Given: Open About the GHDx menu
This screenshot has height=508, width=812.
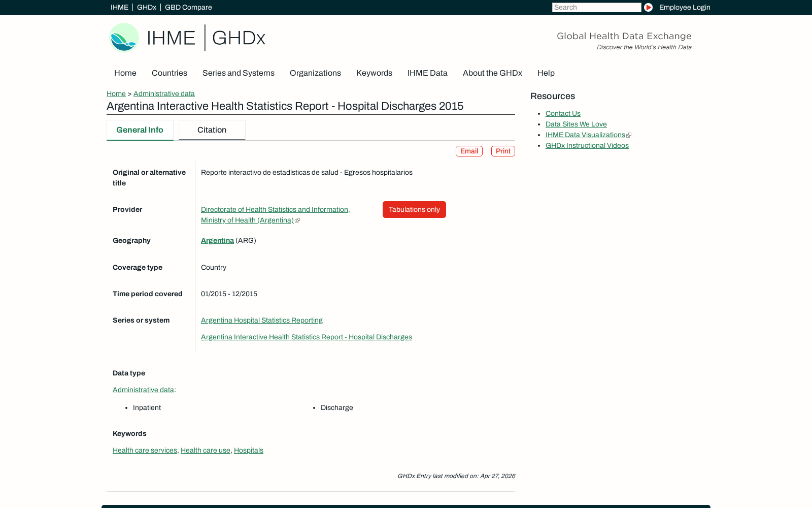Looking at the screenshot, I should (x=492, y=73).
